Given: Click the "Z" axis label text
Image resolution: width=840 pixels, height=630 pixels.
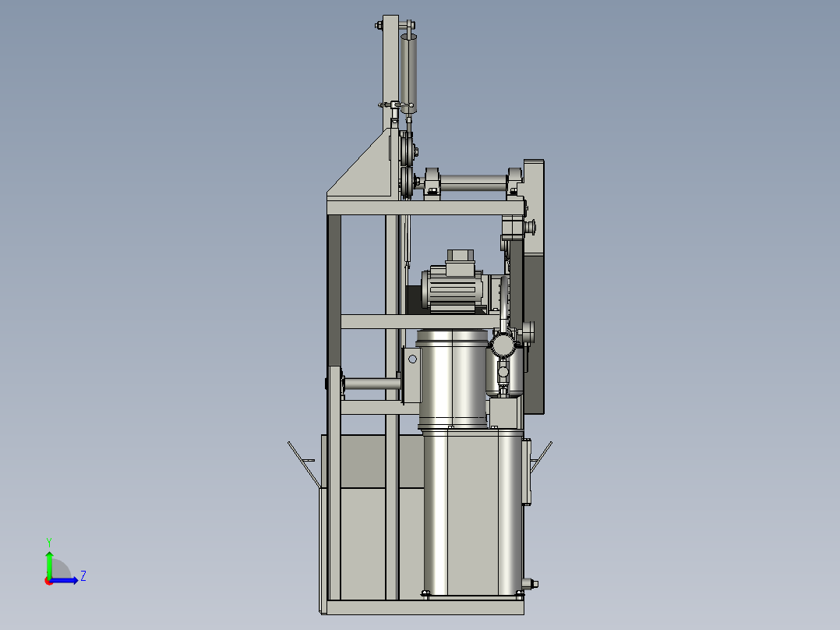Looking at the screenshot, I should click(x=83, y=576).
